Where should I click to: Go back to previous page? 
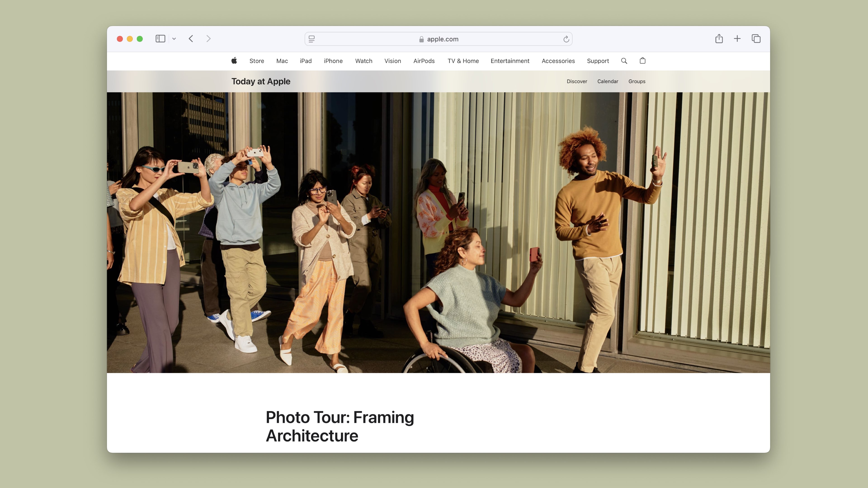click(191, 39)
